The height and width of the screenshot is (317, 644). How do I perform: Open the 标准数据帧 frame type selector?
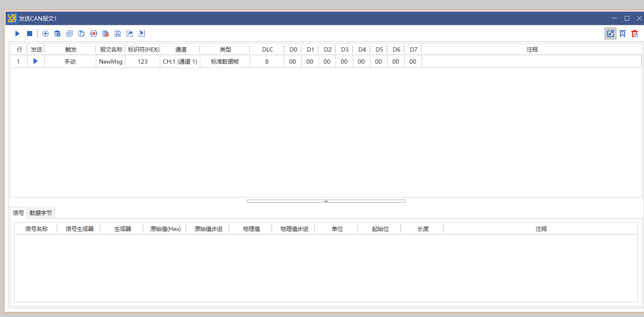[225, 61]
